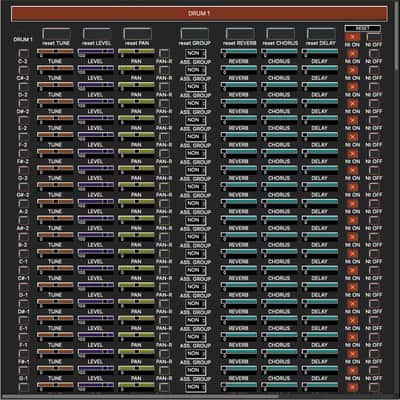Click the PAN slider in the E-1 row
This screenshot has width=400, height=400.
(x=136, y=318)
